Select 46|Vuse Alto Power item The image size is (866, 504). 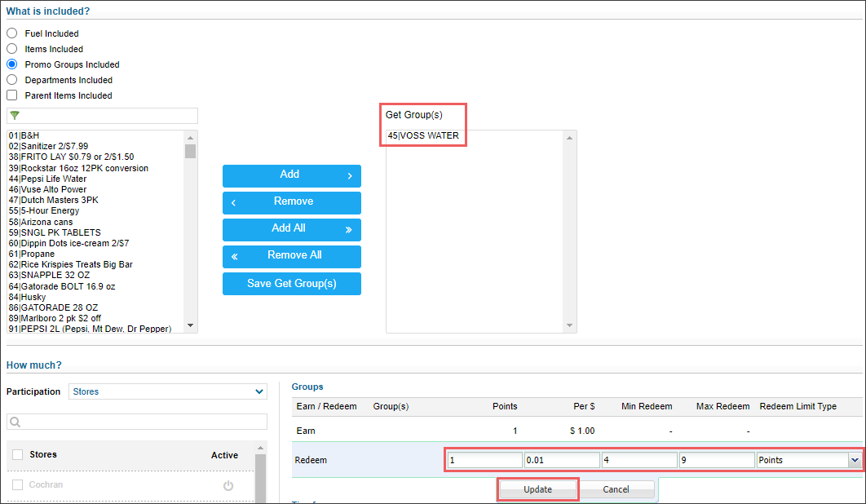[47, 189]
